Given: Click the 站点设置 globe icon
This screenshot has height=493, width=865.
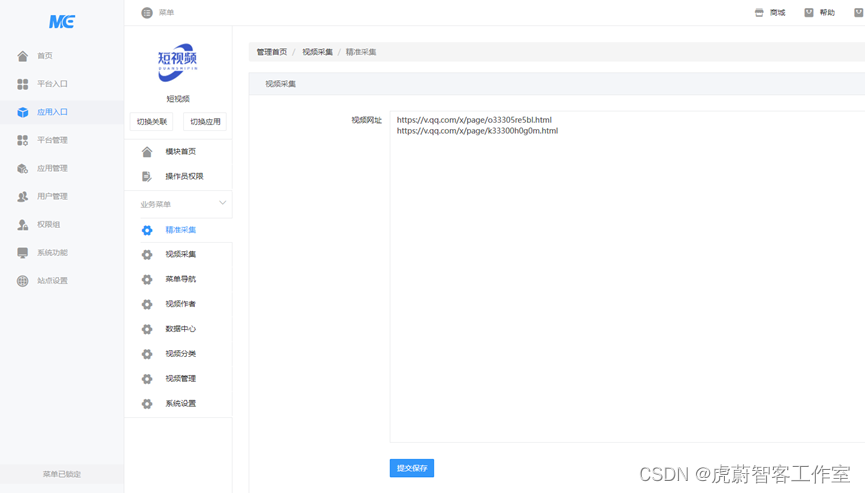Looking at the screenshot, I should click(x=23, y=281).
